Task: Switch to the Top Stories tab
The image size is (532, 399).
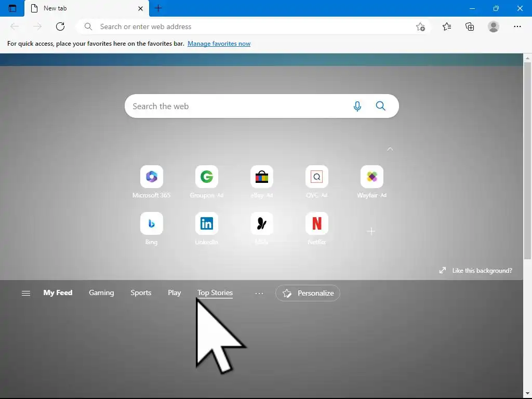Action: pos(215,292)
